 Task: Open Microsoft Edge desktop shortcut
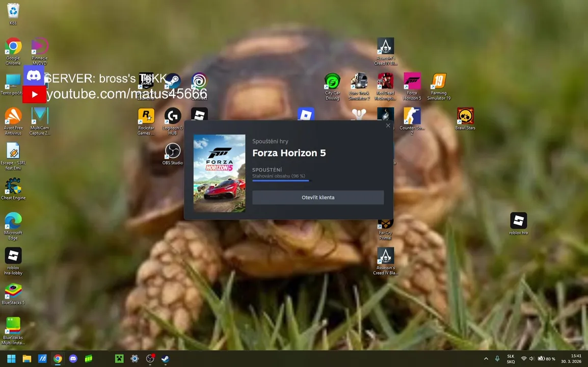13,226
